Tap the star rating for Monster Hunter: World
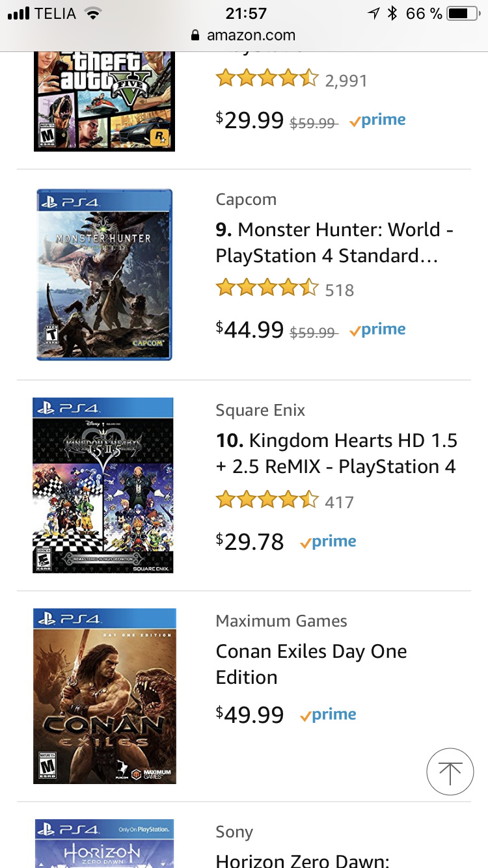Viewport: 488px width, 868px height. [267, 288]
